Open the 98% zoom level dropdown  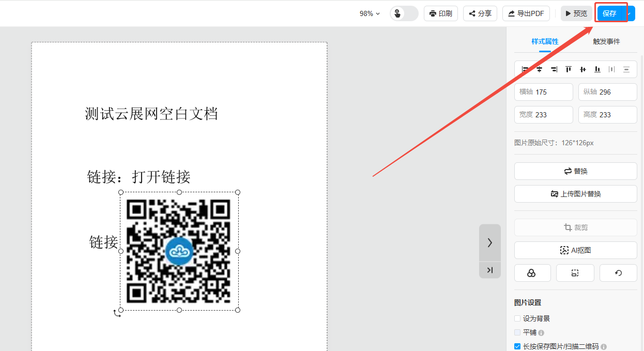370,13
